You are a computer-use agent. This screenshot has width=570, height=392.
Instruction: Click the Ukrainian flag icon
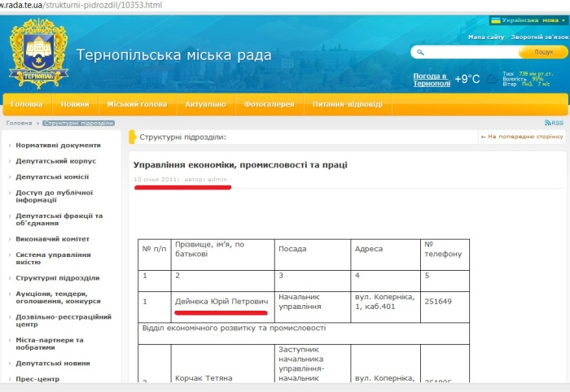[495, 20]
